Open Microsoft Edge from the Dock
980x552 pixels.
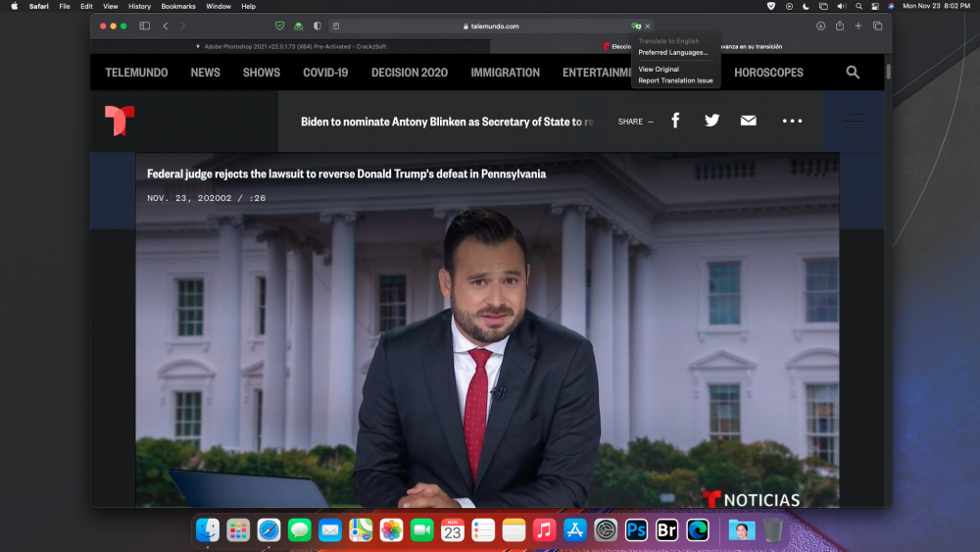click(x=698, y=530)
